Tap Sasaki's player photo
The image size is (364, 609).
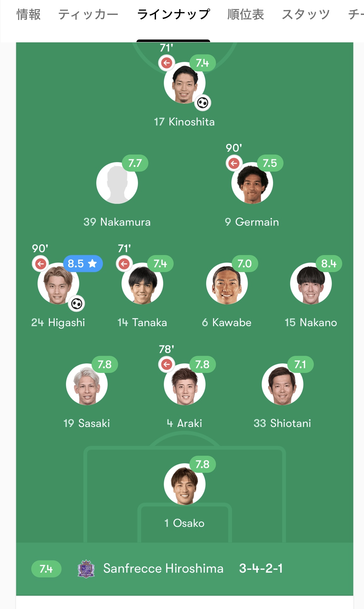[x=87, y=384]
